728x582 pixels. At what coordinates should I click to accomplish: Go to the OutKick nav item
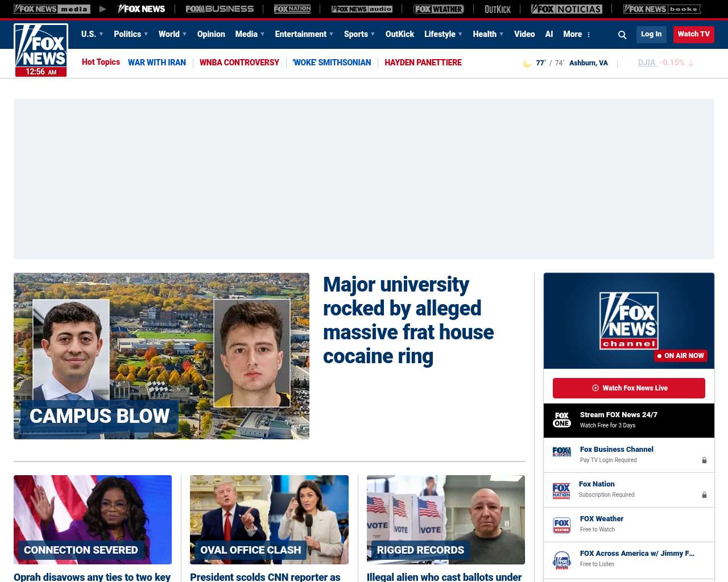[400, 34]
